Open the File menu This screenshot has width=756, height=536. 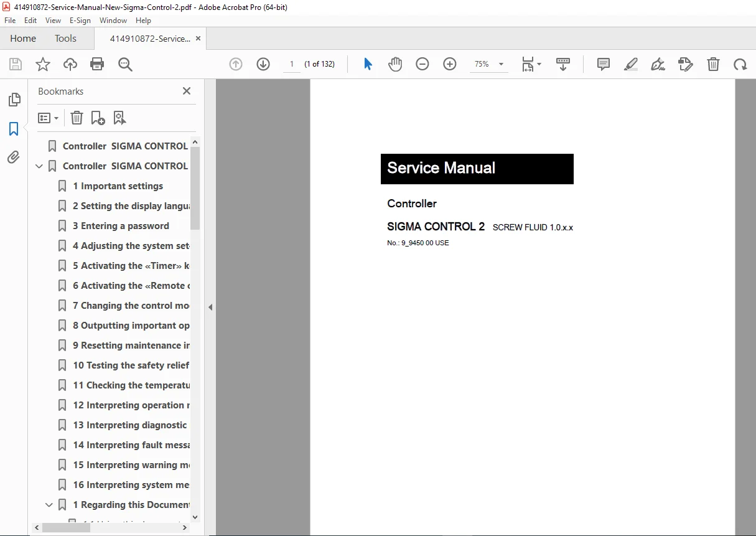click(10, 20)
